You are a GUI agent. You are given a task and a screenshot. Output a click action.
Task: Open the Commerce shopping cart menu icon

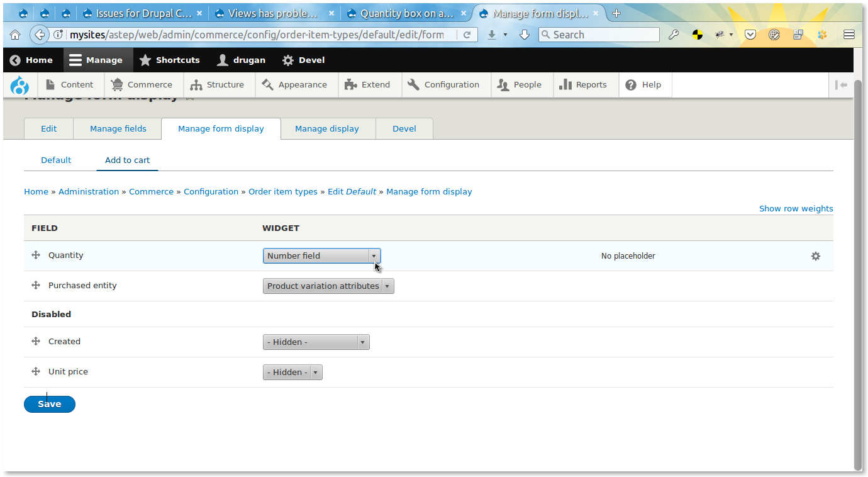tap(116, 84)
